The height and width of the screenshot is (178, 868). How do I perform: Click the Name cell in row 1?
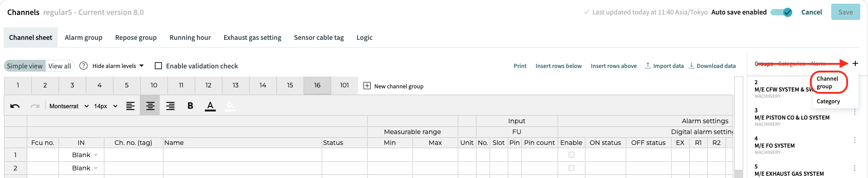point(242,155)
